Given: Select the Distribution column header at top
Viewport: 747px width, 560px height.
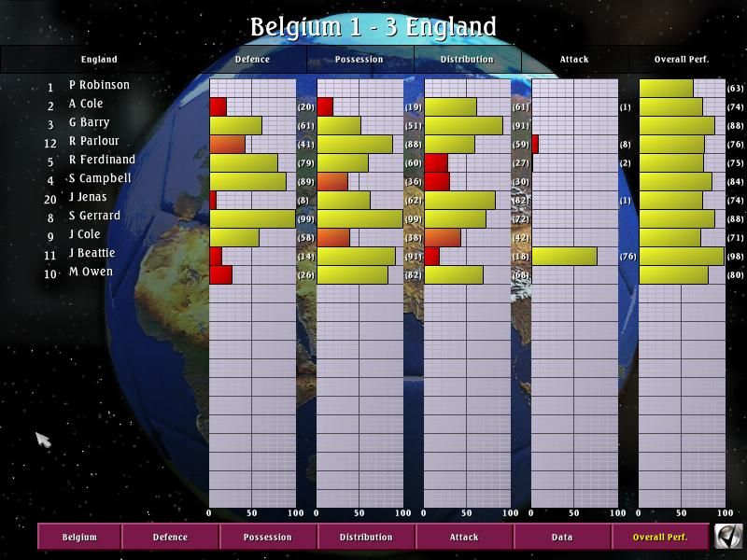Looking at the screenshot, I should click(467, 60).
